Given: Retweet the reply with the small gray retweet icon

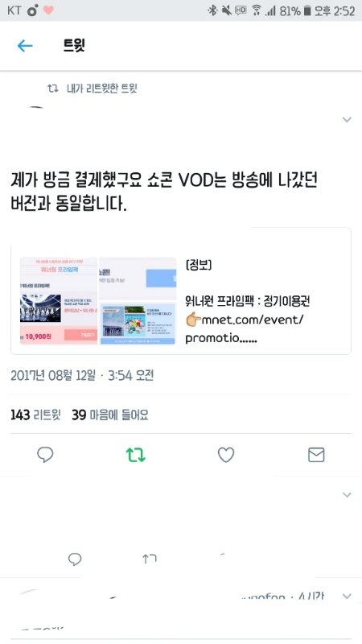Looking at the screenshot, I should point(150,559).
